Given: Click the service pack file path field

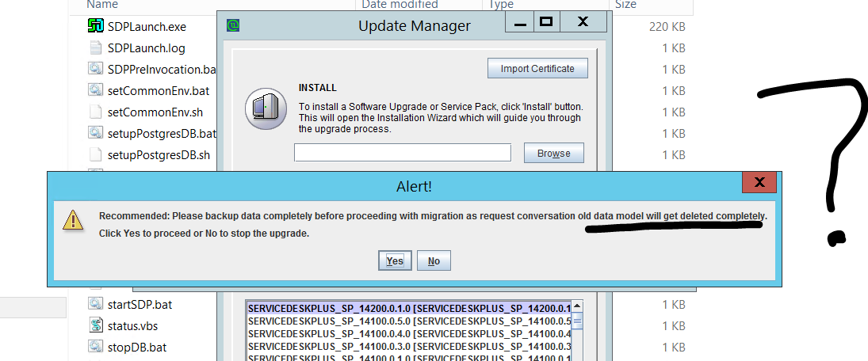Looking at the screenshot, I should tap(403, 153).
